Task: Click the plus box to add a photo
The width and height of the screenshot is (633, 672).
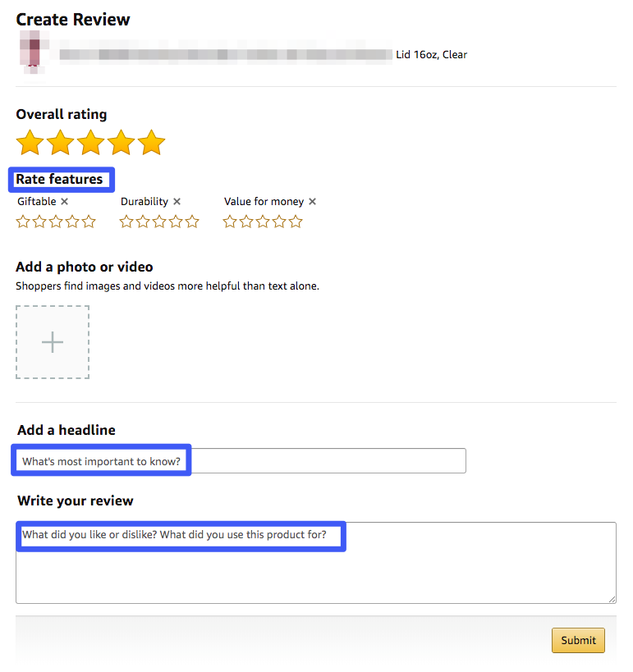Action: pyautogui.click(x=53, y=342)
